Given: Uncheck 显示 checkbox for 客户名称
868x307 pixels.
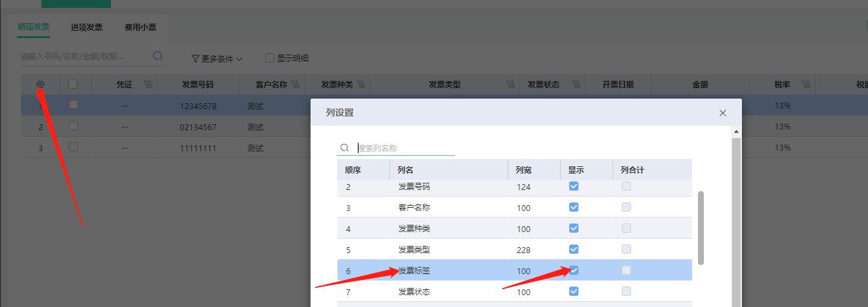Looking at the screenshot, I should point(574,207).
